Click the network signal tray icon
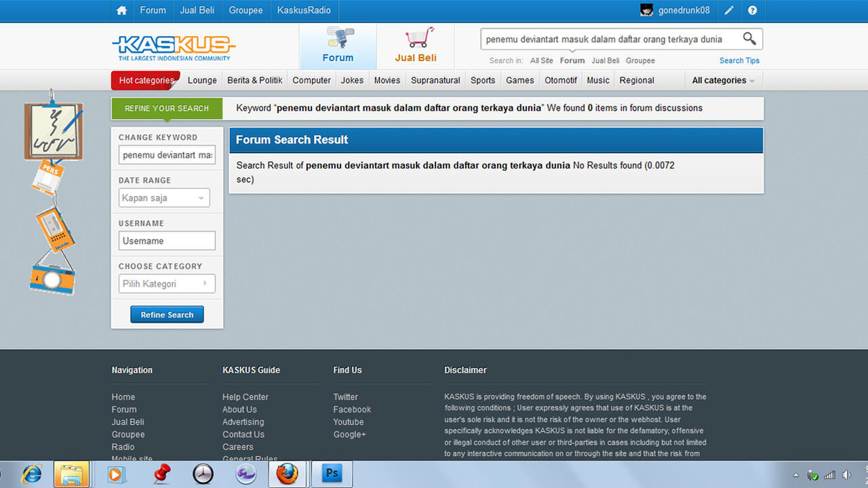868x488 pixels. tap(829, 475)
